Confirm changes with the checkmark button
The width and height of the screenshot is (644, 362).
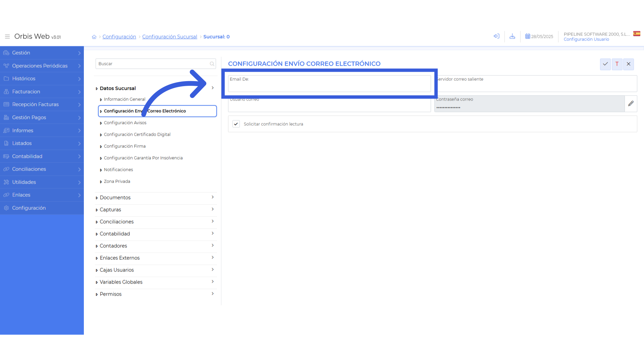click(x=605, y=64)
